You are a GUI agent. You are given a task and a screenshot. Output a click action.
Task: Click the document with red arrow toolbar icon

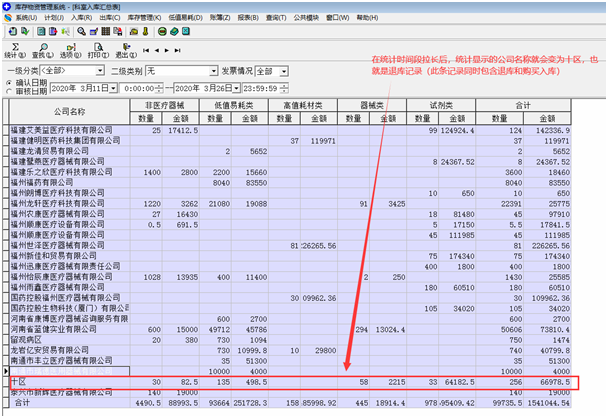[53, 31]
